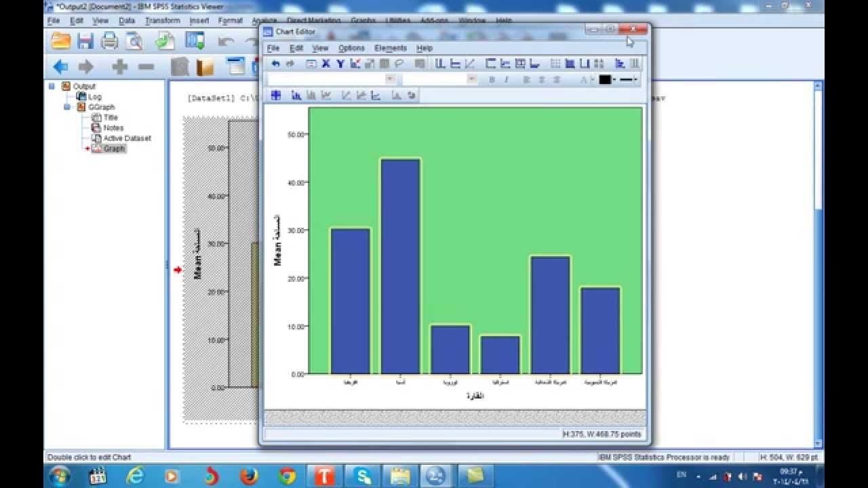Click the gray document icon left of book icon
Viewport: 868px width, 488px height.
180,66
